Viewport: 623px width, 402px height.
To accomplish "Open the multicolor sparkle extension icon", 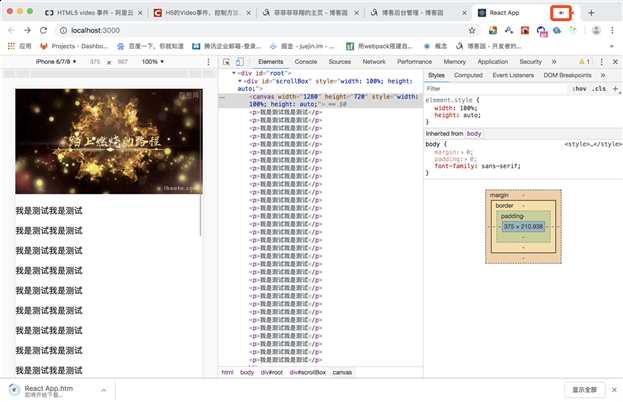I will click(573, 30).
